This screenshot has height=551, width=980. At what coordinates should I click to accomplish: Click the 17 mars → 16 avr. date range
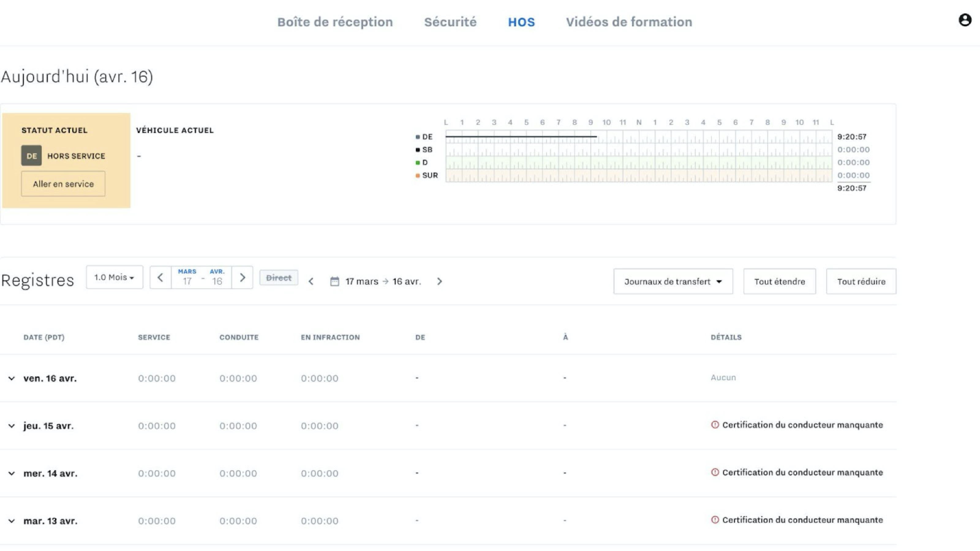(383, 281)
